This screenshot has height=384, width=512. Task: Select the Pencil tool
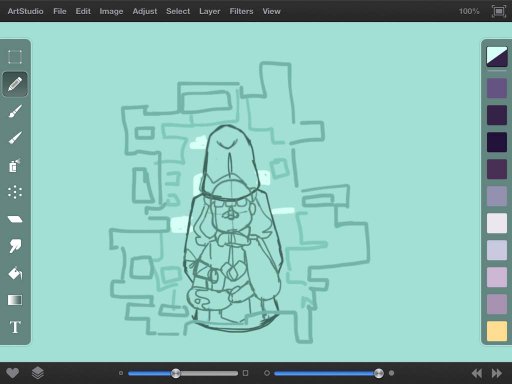(15, 84)
